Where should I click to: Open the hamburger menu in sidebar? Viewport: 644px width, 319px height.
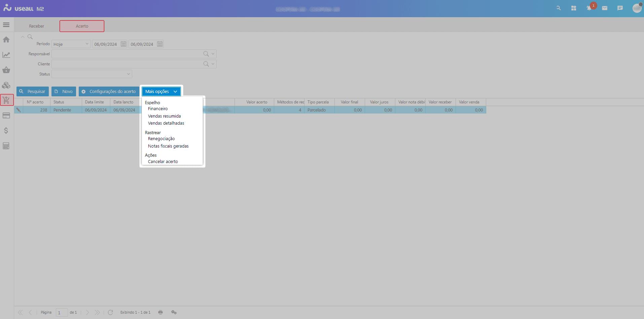[x=6, y=25]
